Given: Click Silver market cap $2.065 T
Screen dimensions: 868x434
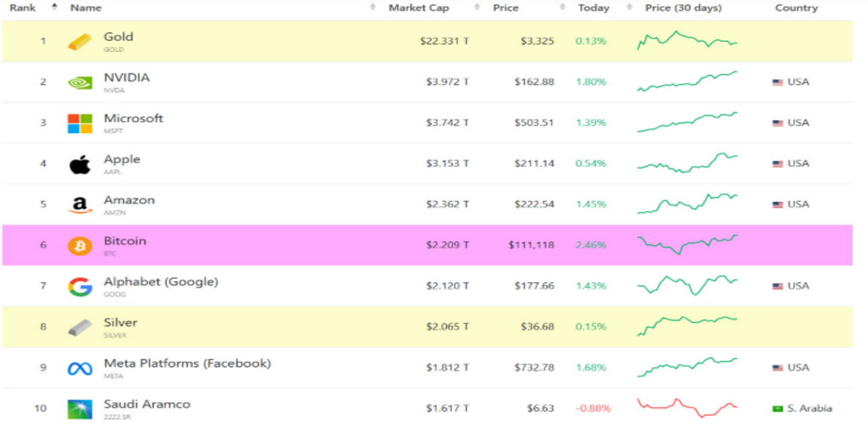Looking at the screenshot, I should 448,327.
